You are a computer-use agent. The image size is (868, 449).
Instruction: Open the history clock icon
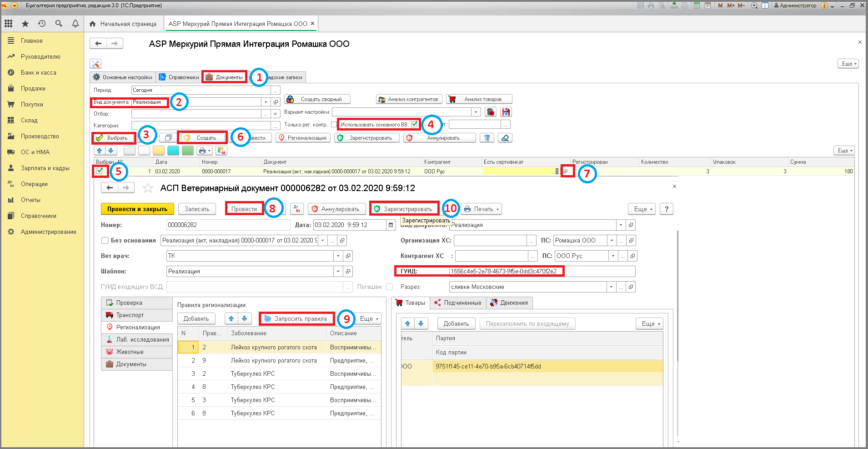pos(42,24)
